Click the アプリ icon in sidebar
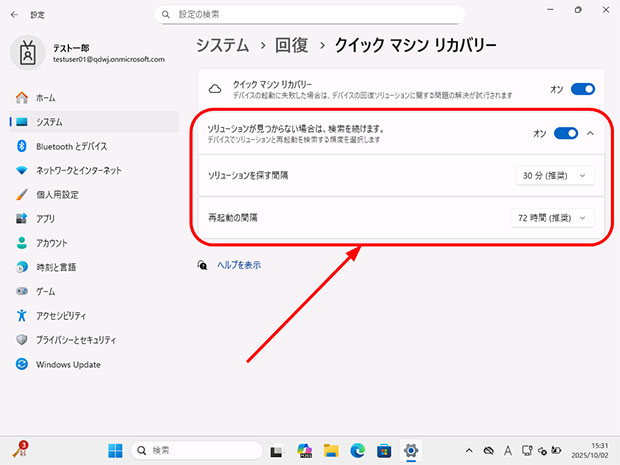This screenshot has height=465, width=620. click(22, 219)
